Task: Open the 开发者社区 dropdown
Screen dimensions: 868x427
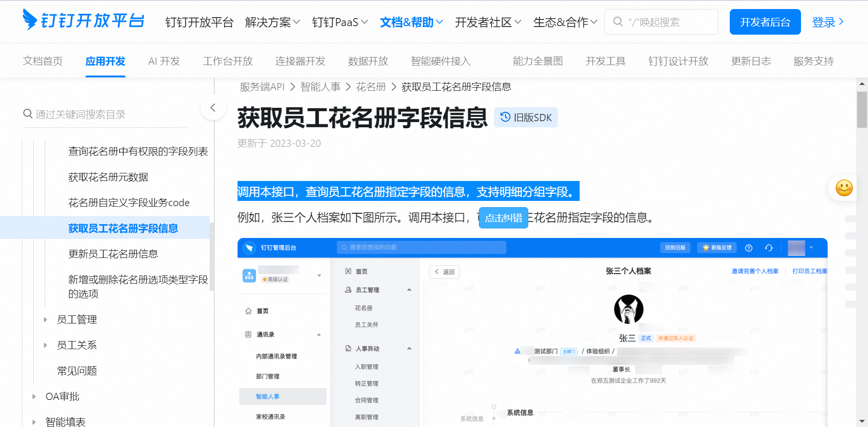Action: [x=488, y=22]
